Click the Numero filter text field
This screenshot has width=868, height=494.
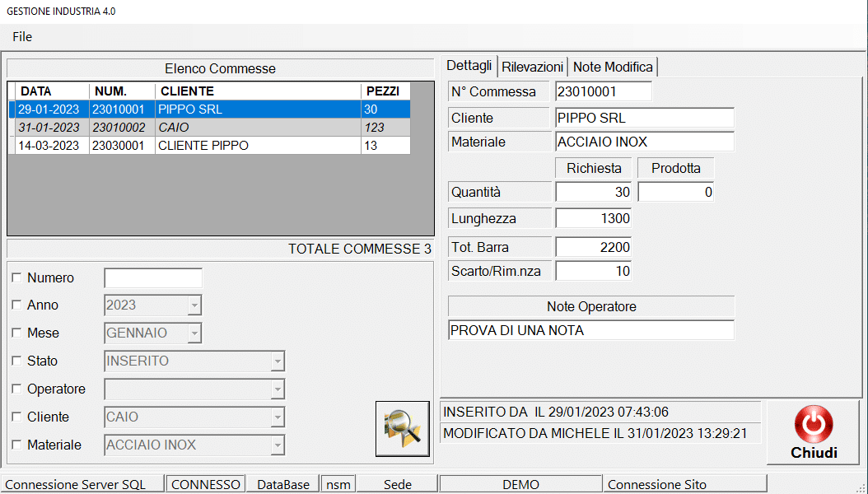(152, 278)
